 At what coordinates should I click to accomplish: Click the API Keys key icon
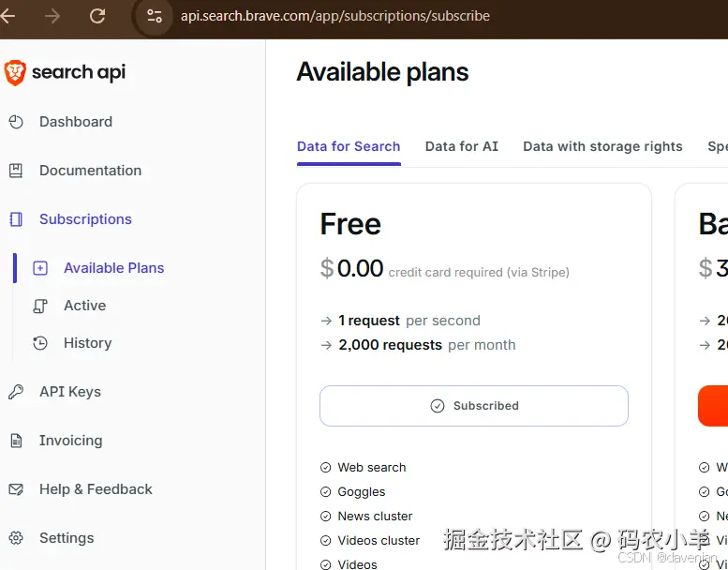click(16, 392)
